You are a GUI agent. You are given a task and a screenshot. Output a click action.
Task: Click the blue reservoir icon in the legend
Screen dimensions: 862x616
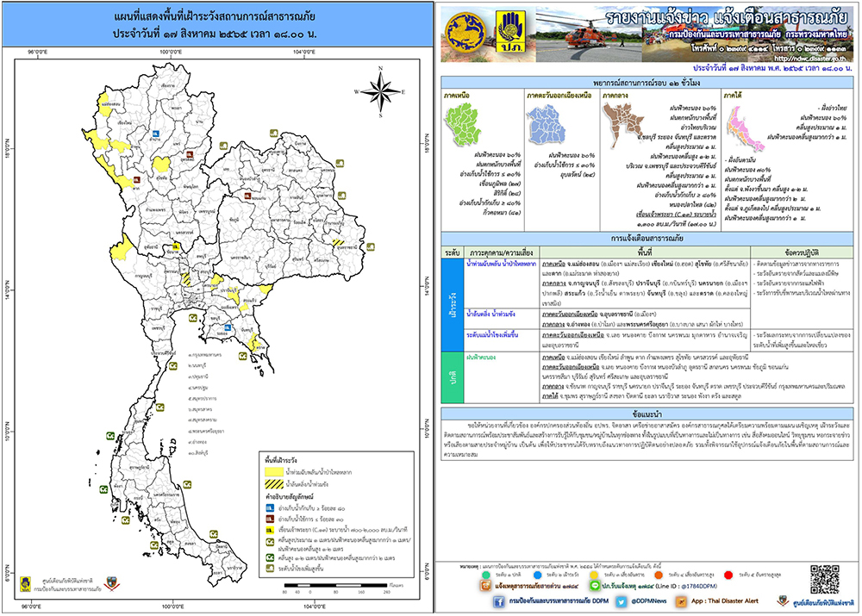pyautogui.click(x=270, y=508)
